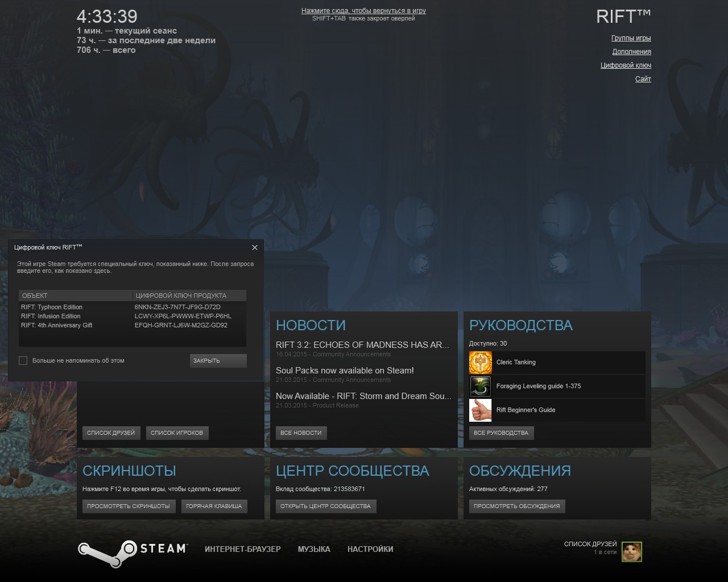Click the ЗАКРЫТЬ button
This screenshot has height=582, width=728.
click(218, 360)
